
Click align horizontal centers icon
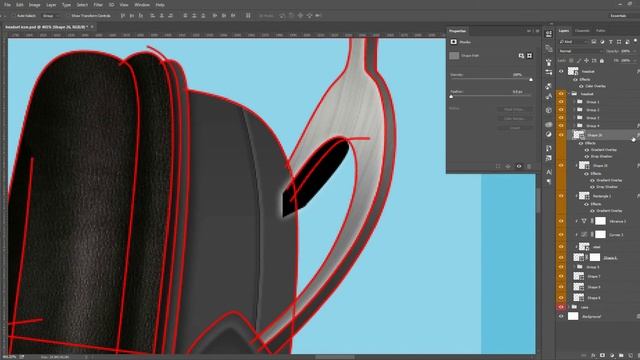click(162, 16)
